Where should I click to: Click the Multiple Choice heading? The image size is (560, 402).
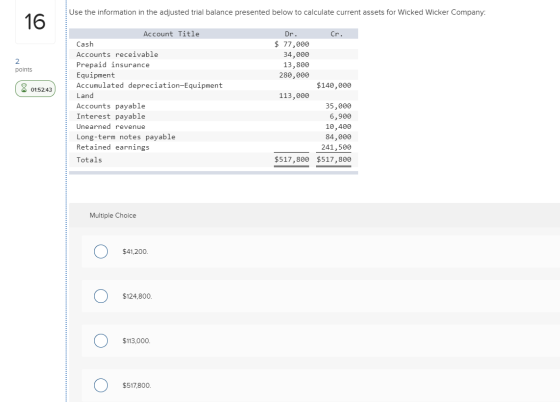(112, 215)
